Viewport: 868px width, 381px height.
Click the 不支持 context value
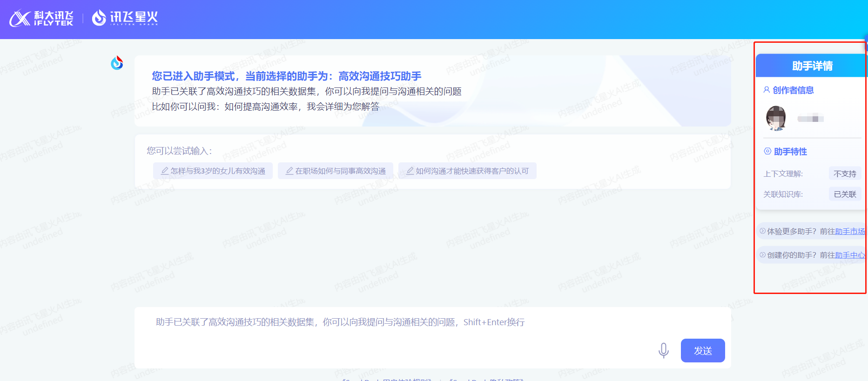pyautogui.click(x=845, y=174)
